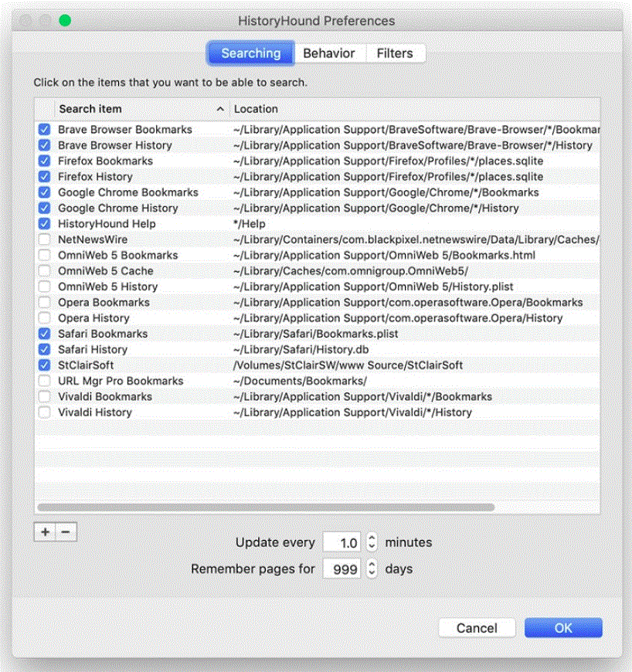Select the Vivaldi History row name
The width and height of the screenshot is (632, 672).
pos(95,412)
